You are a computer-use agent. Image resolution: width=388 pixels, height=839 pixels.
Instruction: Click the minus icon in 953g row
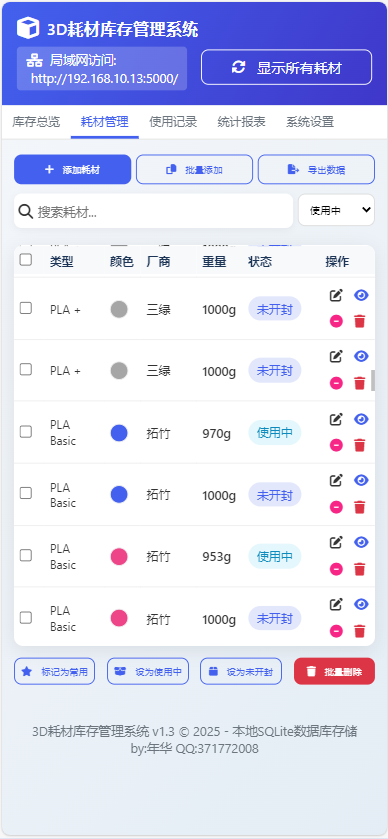coord(336,569)
